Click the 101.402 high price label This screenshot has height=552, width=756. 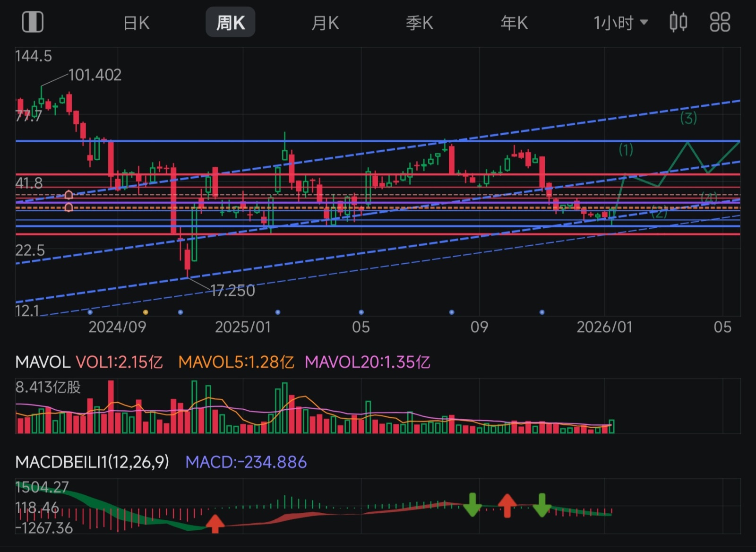(95, 75)
